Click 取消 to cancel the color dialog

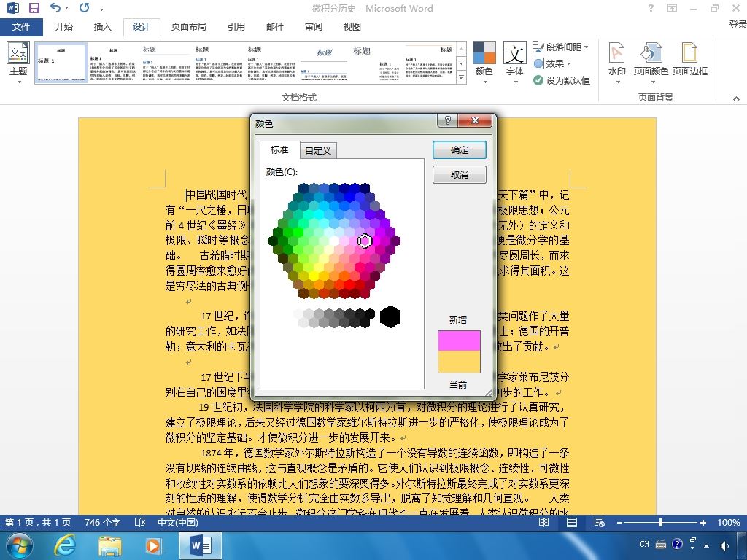click(x=460, y=175)
